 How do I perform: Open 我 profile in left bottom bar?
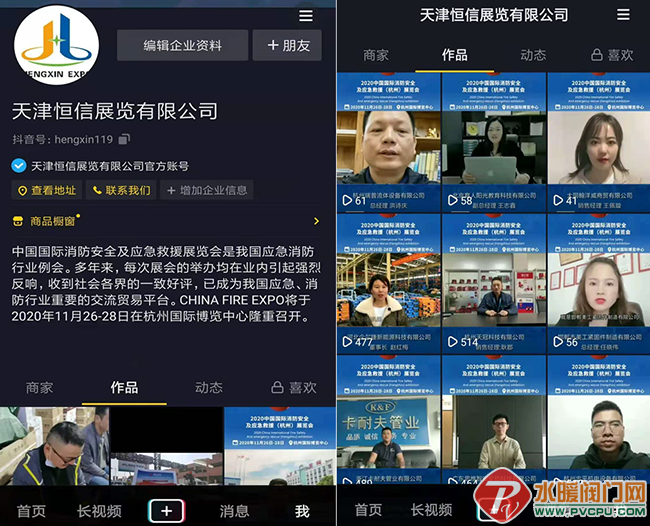[302, 511]
